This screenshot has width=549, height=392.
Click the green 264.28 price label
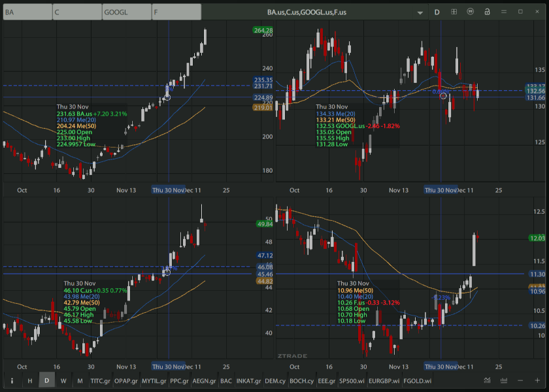click(263, 30)
